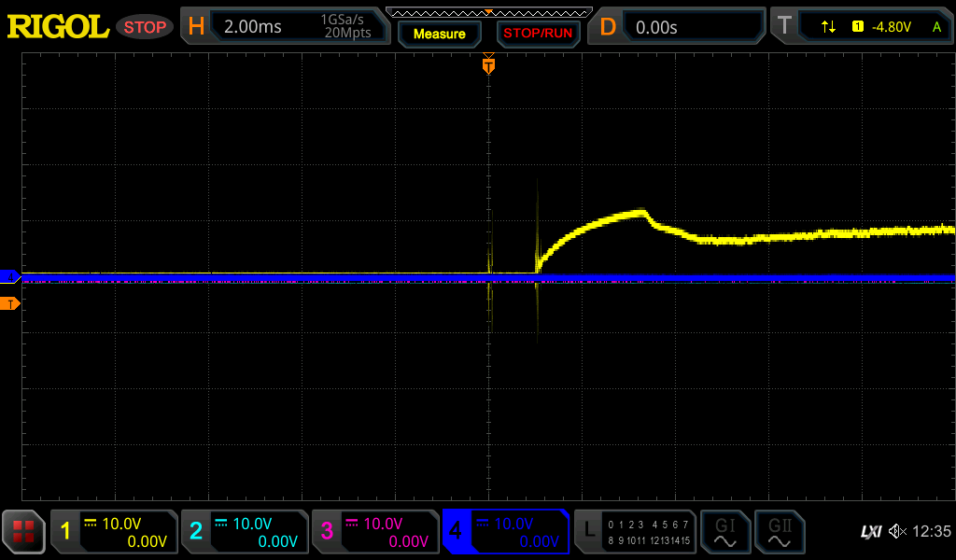The height and width of the screenshot is (560, 956).
Task: Click the blue channel 4 ground marker
Action: coord(10,276)
